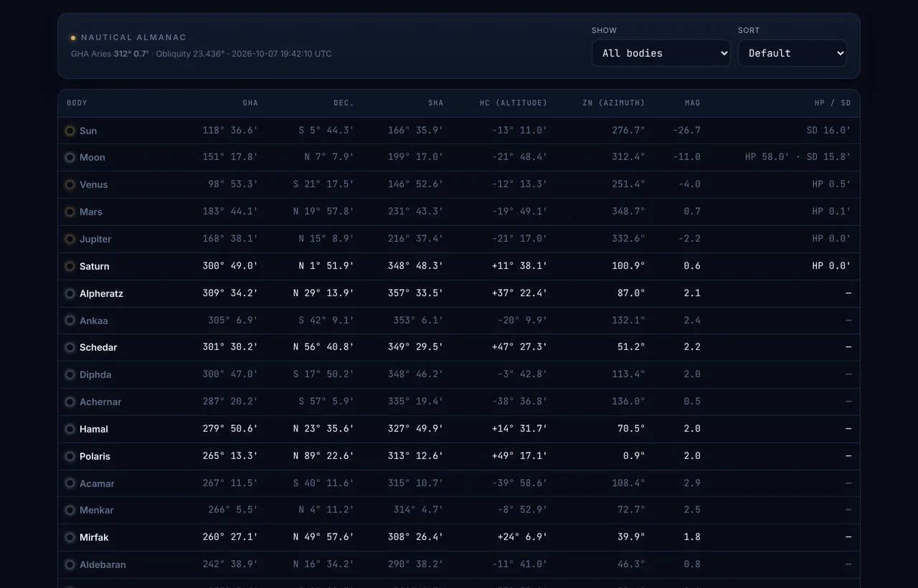This screenshot has height=588, width=918.
Task: Click the Ankaa star marker icon
Action: coord(70,321)
